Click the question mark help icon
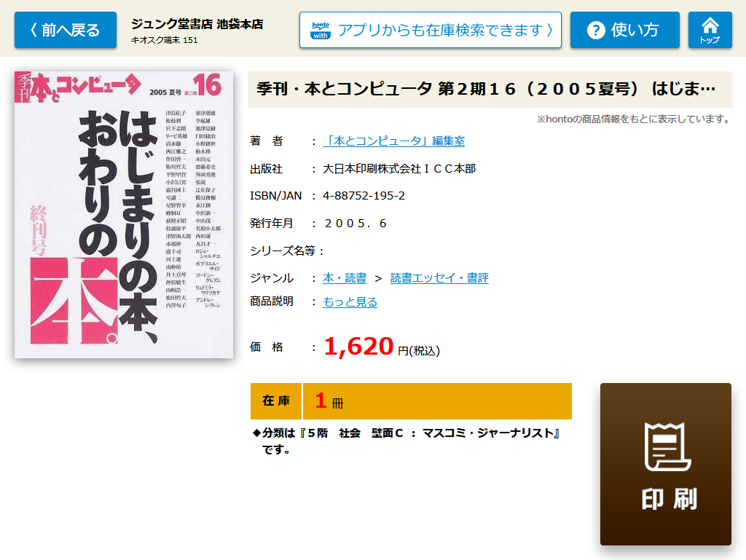Image resolution: width=746 pixels, height=560 pixels. (x=596, y=30)
